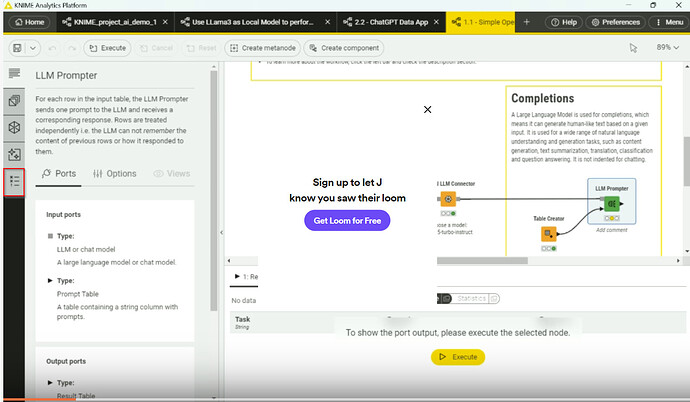Select the '1: Re' output port tab
The image size is (690, 402).
click(246, 277)
